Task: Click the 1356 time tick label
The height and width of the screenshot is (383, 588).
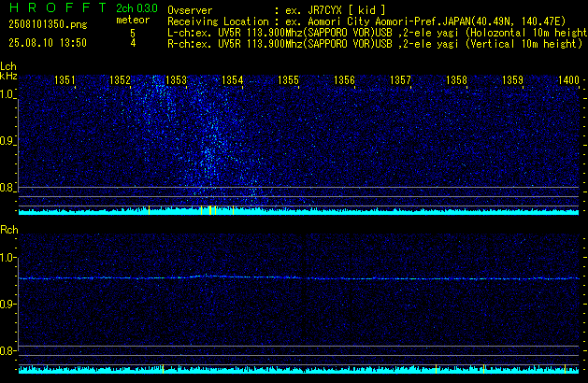Action: click(x=344, y=80)
